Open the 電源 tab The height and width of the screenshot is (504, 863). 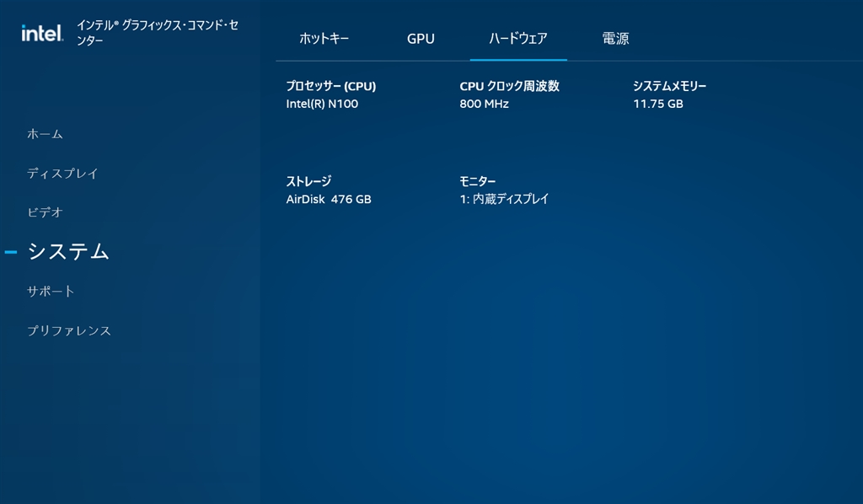pos(615,39)
